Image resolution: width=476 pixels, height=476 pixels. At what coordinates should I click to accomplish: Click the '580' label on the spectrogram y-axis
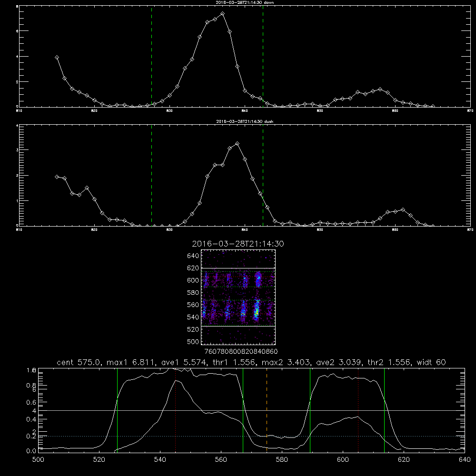click(x=193, y=292)
